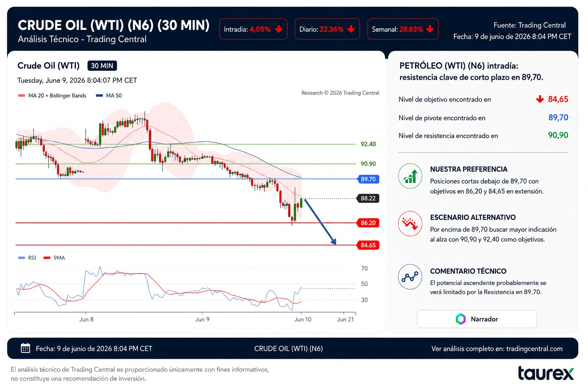588x392 pixels.
Task: Toggle the MA 50 legend entry
Action: [x=109, y=96]
